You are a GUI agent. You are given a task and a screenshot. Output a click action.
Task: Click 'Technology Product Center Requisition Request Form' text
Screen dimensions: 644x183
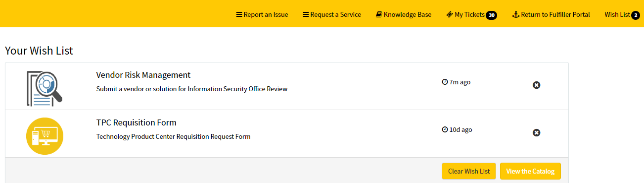(x=173, y=137)
